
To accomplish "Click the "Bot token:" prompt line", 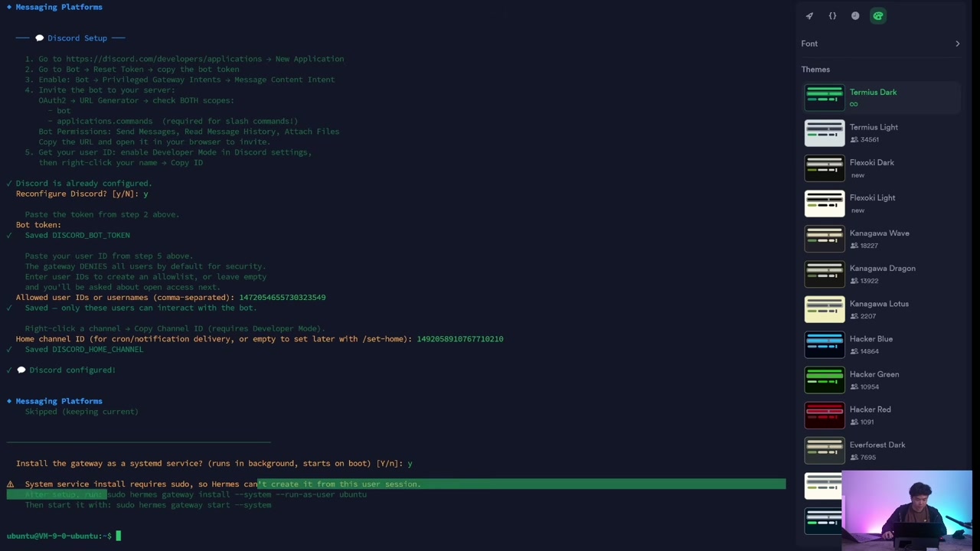I will (x=38, y=225).
